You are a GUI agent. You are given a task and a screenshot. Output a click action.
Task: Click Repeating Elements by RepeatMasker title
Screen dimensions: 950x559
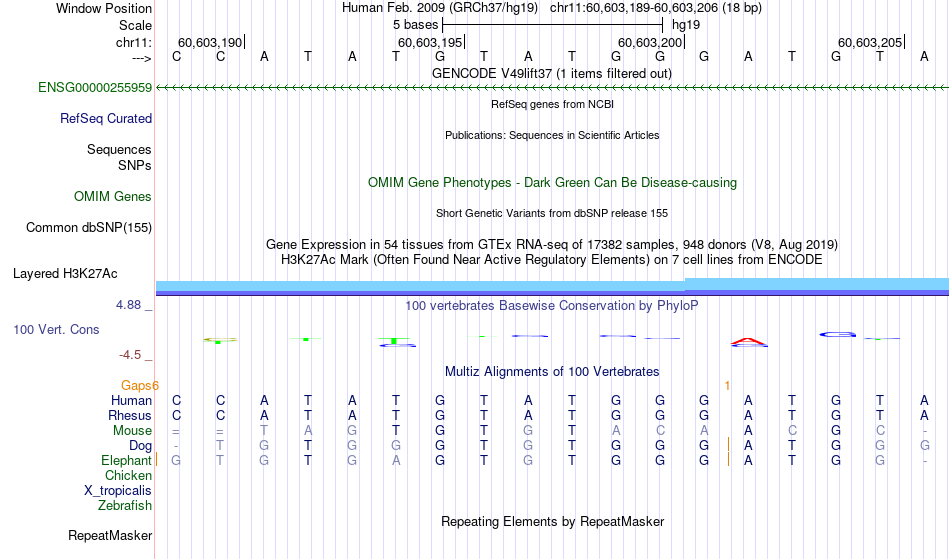click(x=552, y=522)
